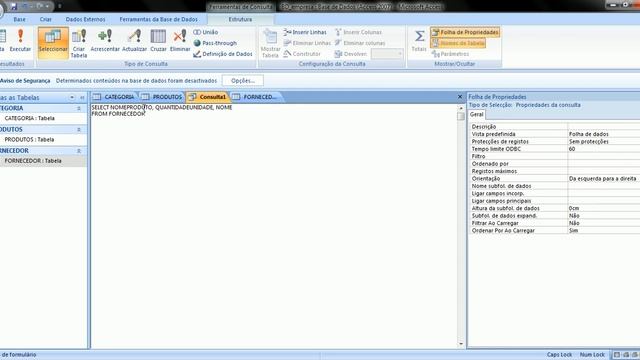The image size is (640, 360).
Task: Switch to Dados Externos ribbon tab
Action: [85, 19]
